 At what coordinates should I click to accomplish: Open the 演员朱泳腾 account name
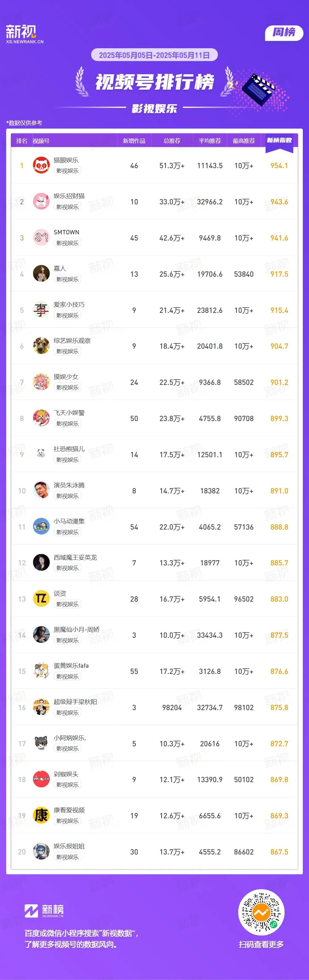coord(69,485)
